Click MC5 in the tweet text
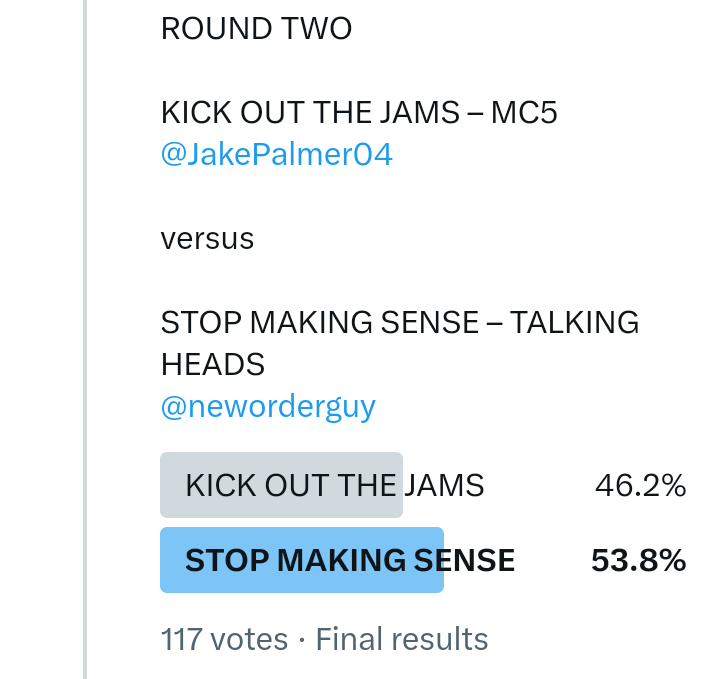 [524, 113]
